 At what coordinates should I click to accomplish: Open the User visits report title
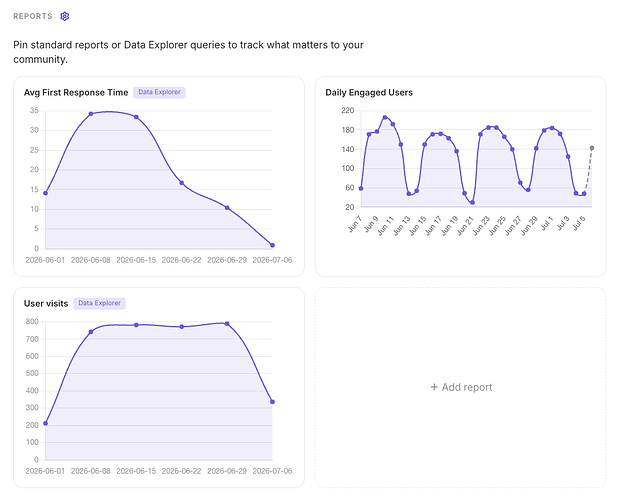tap(46, 303)
